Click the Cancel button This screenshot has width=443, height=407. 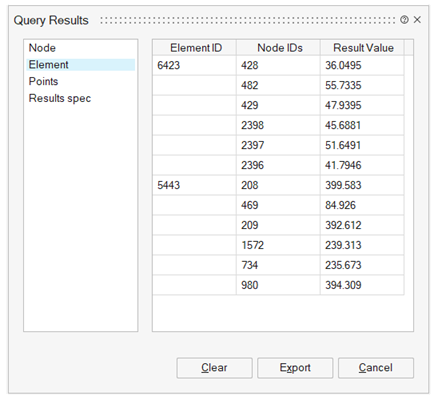click(376, 368)
